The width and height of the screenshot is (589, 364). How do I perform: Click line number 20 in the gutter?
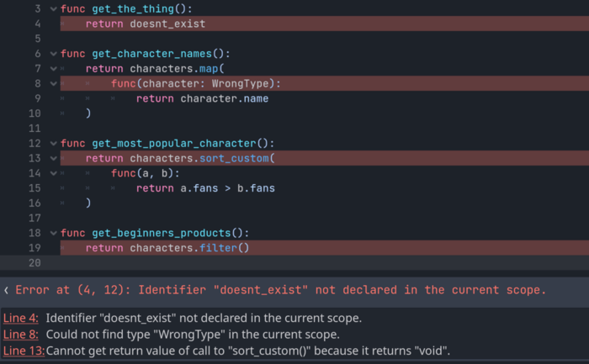pos(34,263)
